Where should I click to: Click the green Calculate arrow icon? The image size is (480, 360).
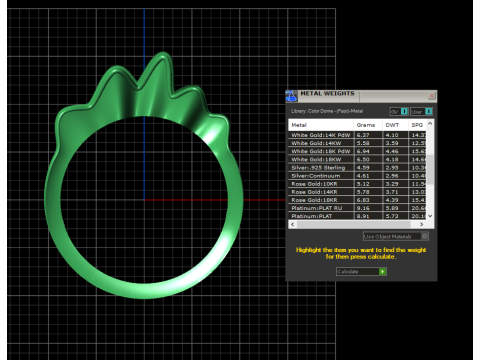[382, 272]
